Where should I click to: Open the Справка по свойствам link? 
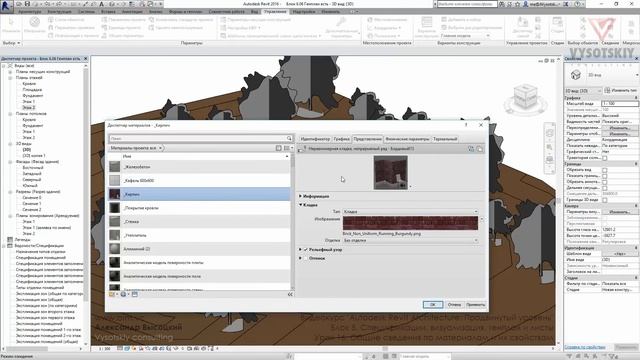pos(585,347)
